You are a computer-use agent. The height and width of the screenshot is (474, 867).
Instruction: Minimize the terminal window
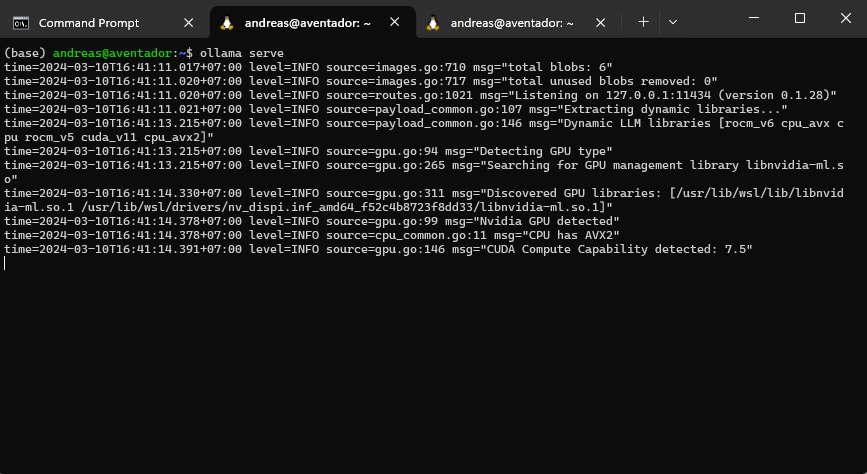pos(754,18)
